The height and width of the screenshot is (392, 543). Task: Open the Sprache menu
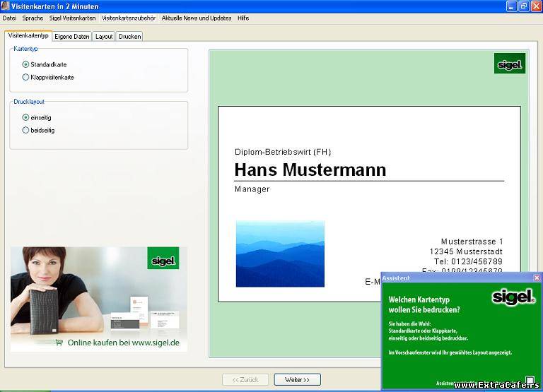[33, 18]
